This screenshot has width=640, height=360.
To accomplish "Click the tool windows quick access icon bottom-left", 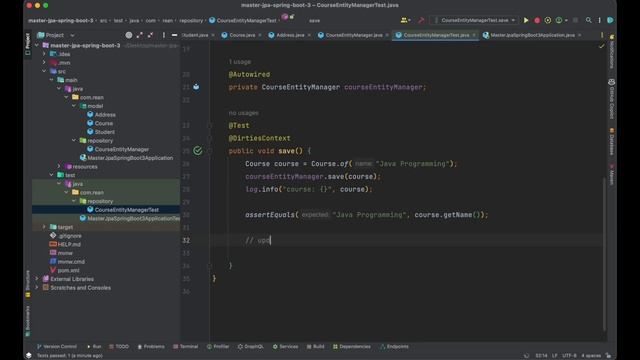I will coord(29,356).
